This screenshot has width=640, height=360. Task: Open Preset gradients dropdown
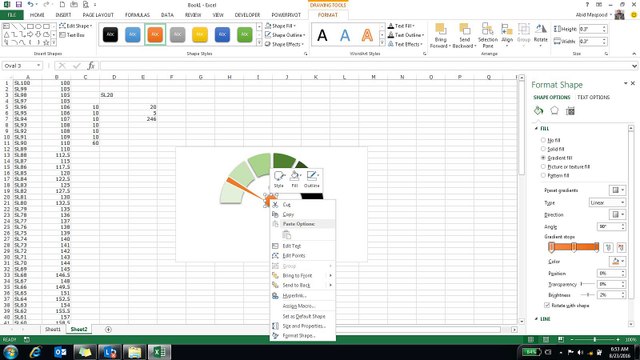click(617, 190)
